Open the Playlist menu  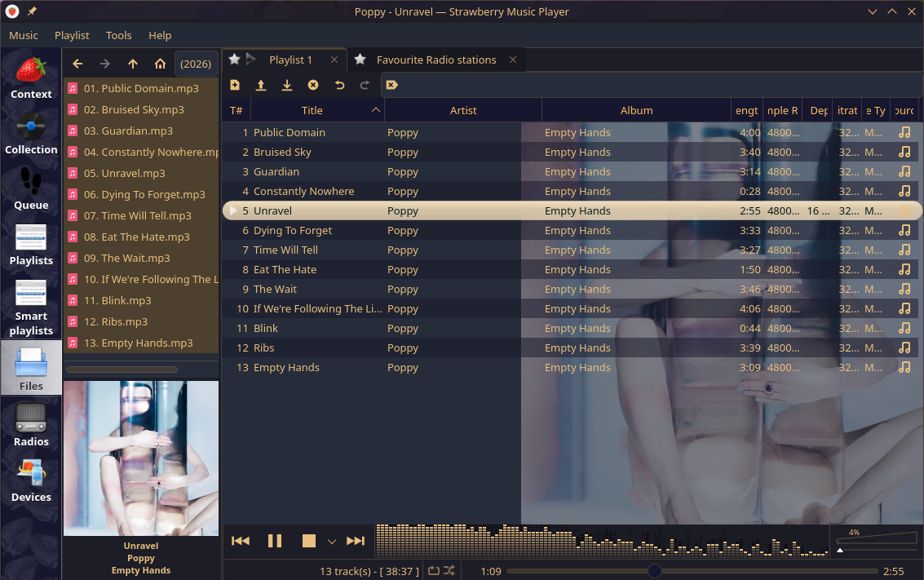coord(72,35)
